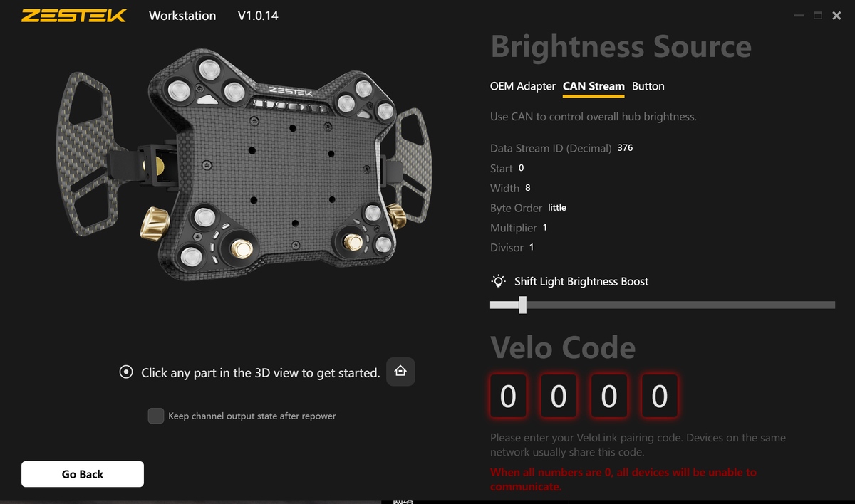Viewport: 855px width, 504px height.
Task: Click the lightbulb brightness boost icon
Action: pyautogui.click(x=499, y=281)
